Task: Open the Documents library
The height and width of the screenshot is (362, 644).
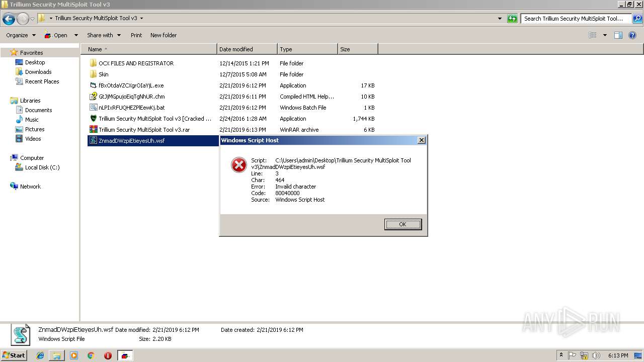Action: point(38,110)
